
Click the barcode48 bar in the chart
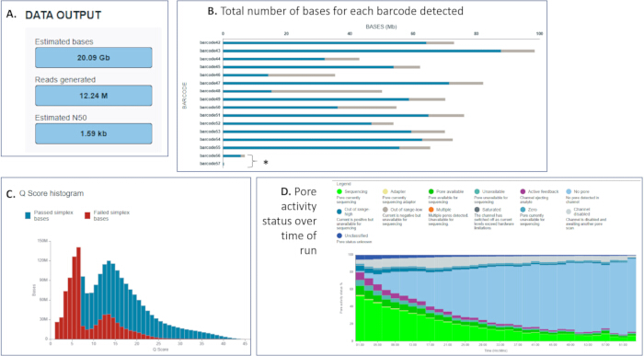(x=303, y=91)
